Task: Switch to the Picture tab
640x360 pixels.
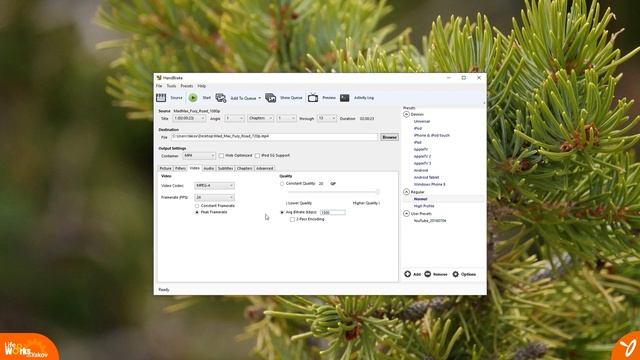Action: 165,168
